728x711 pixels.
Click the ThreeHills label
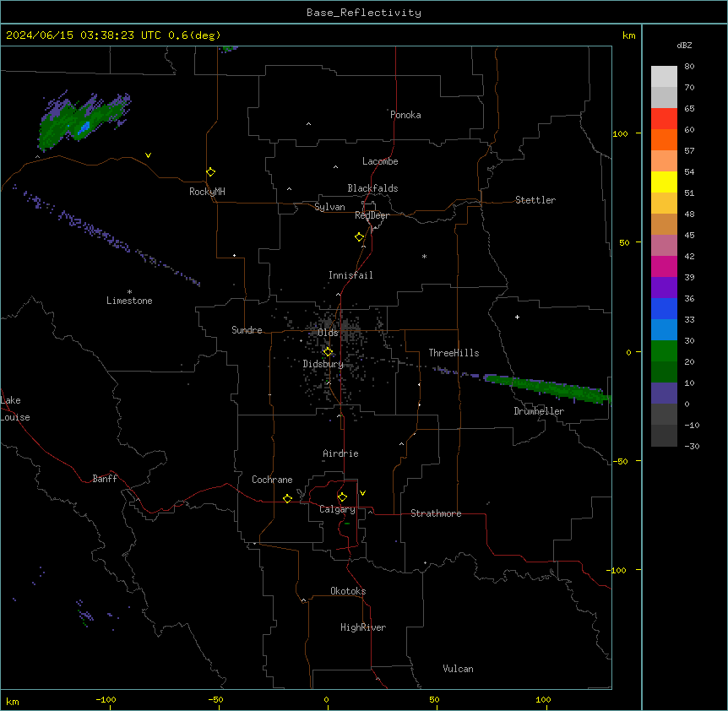[454, 353]
